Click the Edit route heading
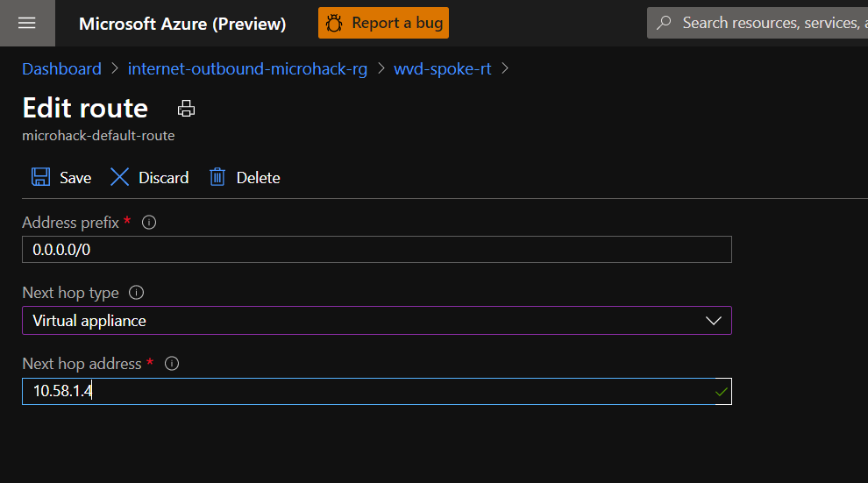Screen dimensions: 868x483 pyautogui.click(x=85, y=108)
